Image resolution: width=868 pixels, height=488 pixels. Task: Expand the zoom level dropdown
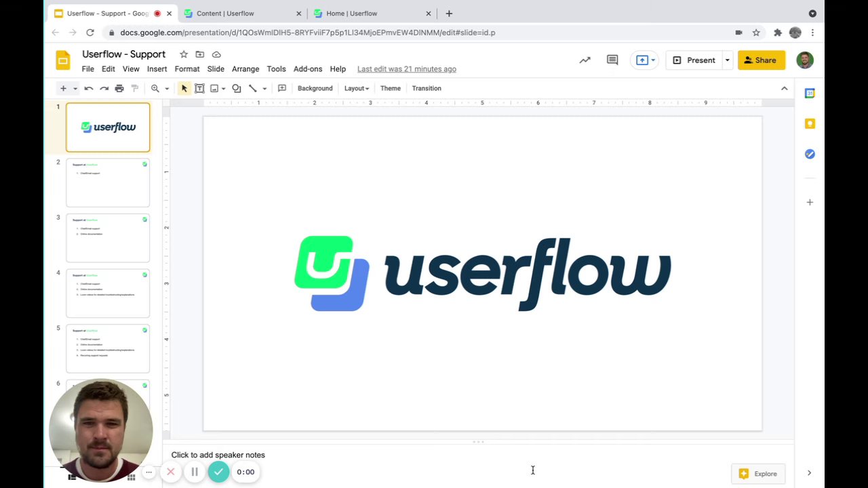[x=167, y=88]
